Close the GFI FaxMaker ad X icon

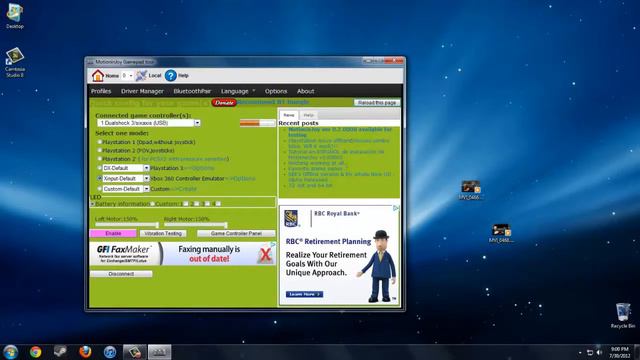point(266,256)
